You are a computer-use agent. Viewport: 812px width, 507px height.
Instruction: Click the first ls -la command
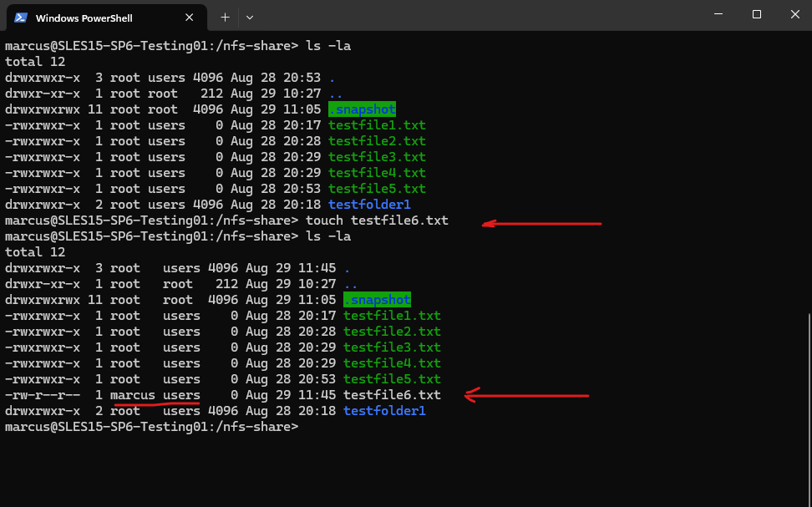[328, 46]
